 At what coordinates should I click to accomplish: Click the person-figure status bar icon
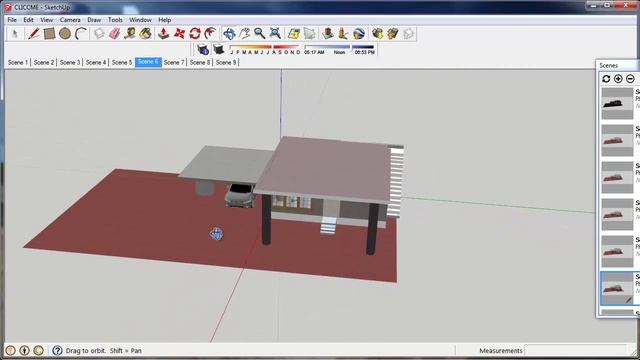tap(24, 350)
